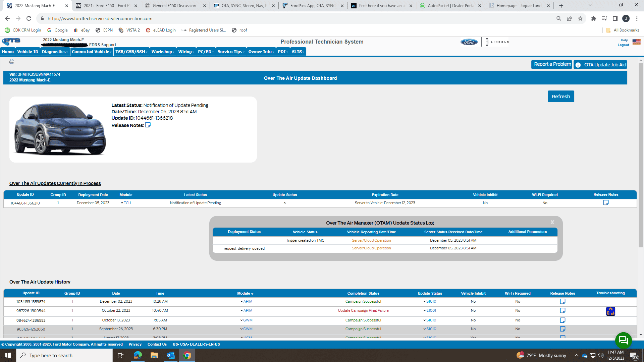Sort history by Module column arrow
This screenshot has width=644, height=362.
pyautogui.click(x=252, y=294)
